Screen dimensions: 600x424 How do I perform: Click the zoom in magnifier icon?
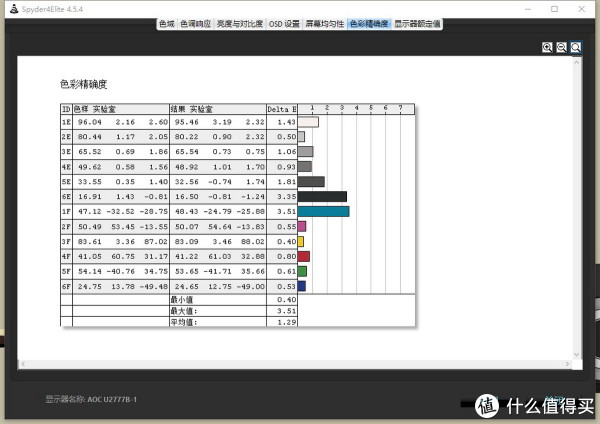tap(547, 47)
